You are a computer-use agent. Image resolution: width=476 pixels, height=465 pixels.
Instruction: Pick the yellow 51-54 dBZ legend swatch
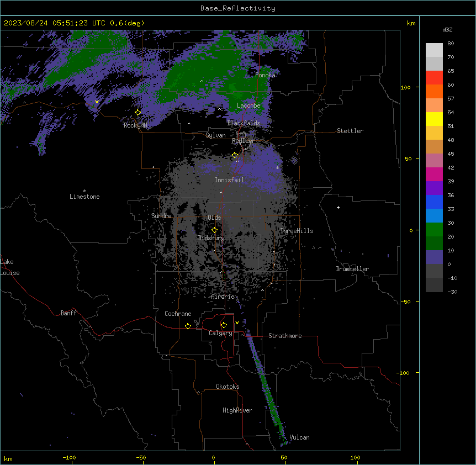pos(434,119)
